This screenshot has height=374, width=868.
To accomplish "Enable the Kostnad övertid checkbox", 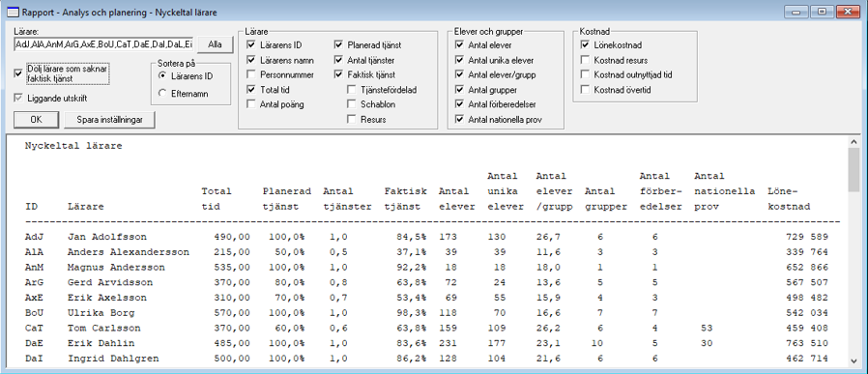I will (585, 89).
